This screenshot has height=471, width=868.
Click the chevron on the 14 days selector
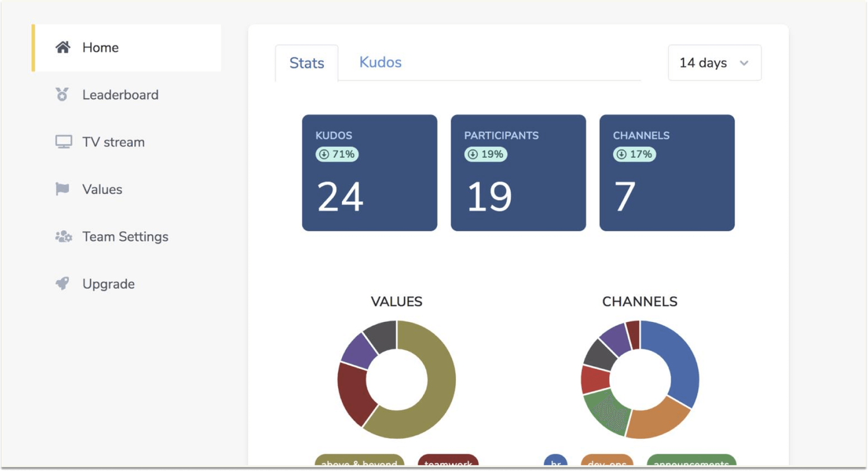pos(744,63)
